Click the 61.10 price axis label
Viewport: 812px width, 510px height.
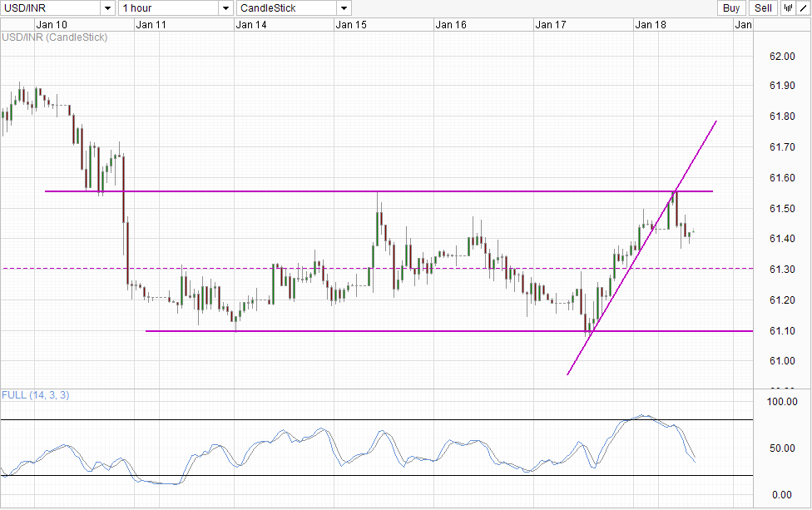(x=782, y=330)
